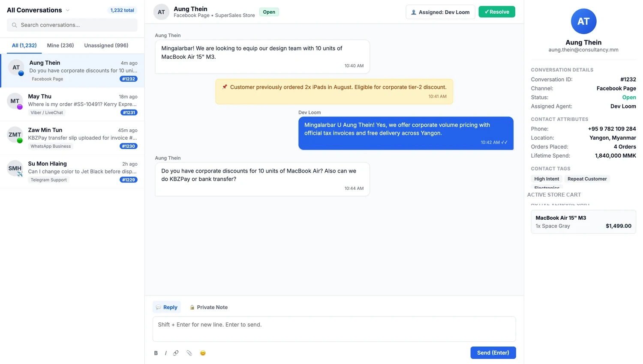Viewport: 643px width, 364px height.
Task: Click the Bold formatting icon
Action: click(156, 353)
